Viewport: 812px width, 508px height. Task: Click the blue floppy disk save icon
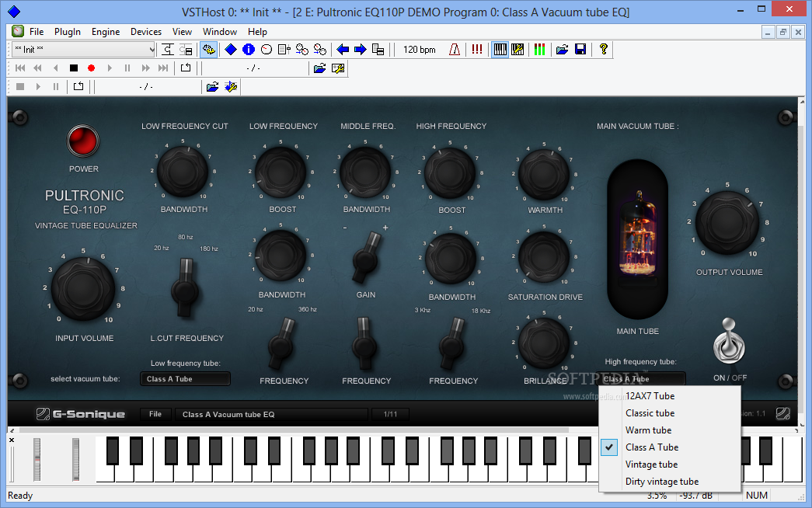point(580,50)
